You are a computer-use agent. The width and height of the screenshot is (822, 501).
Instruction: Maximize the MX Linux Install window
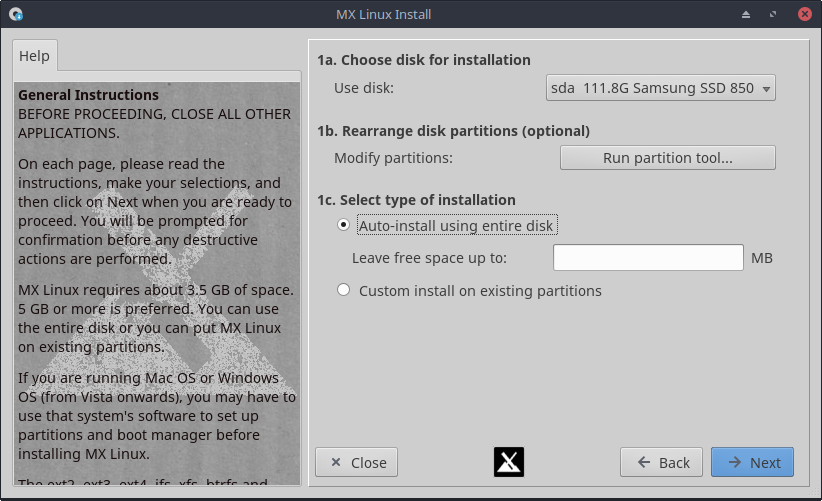point(773,14)
